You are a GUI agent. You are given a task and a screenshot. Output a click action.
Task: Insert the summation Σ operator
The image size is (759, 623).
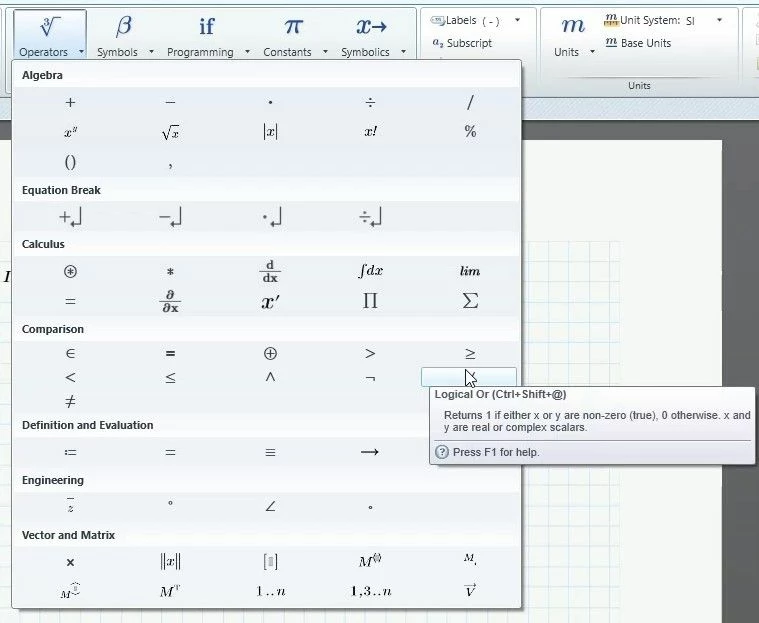470,301
